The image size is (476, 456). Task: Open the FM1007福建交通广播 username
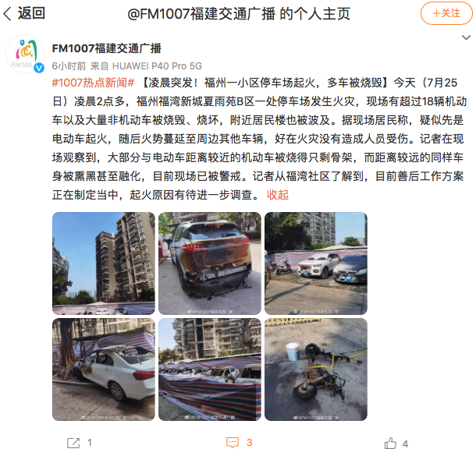point(107,48)
